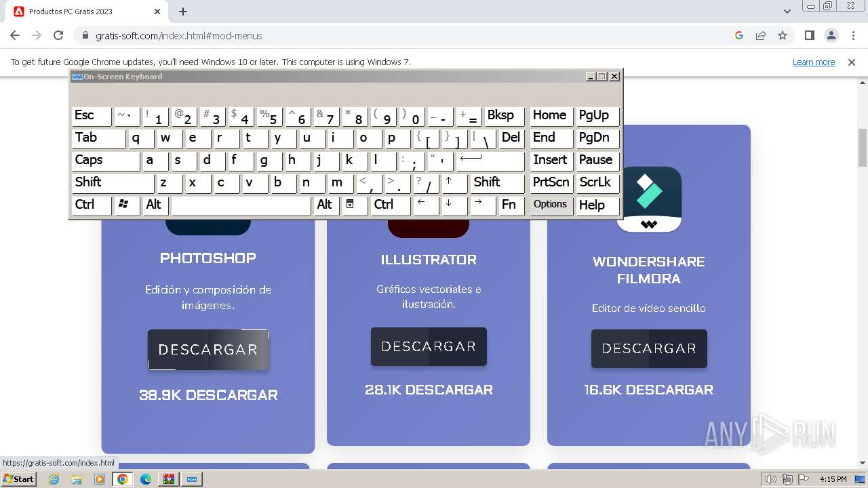Click the up arrow key on keyboard
The height and width of the screenshot is (488, 868).
coord(454,183)
